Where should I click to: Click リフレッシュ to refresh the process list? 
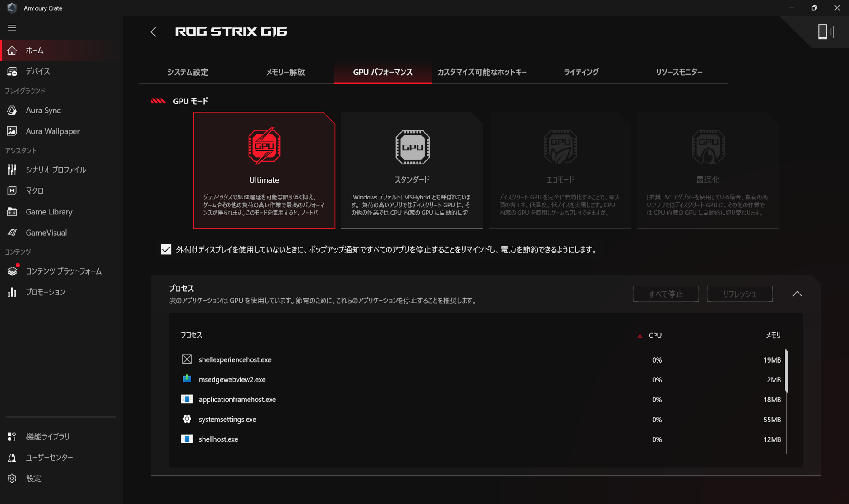pyautogui.click(x=739, y=294)
